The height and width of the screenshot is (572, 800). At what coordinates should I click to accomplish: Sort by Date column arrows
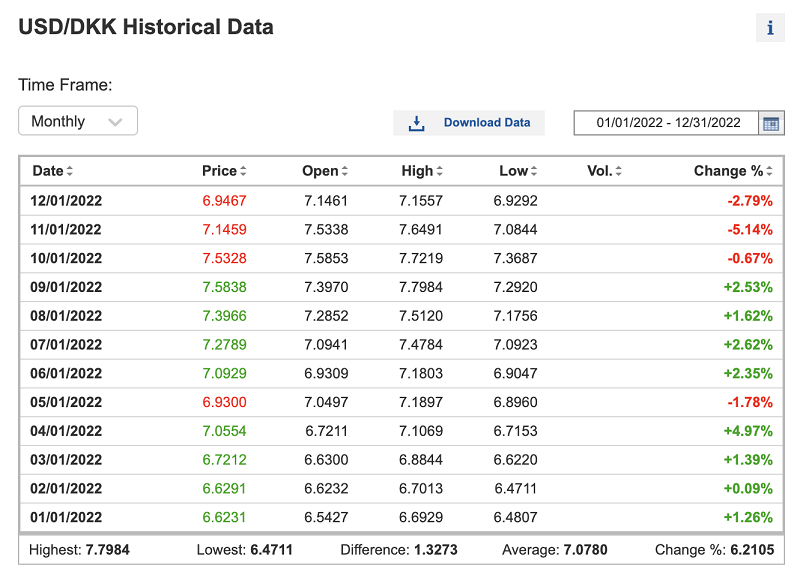(70, 171)
